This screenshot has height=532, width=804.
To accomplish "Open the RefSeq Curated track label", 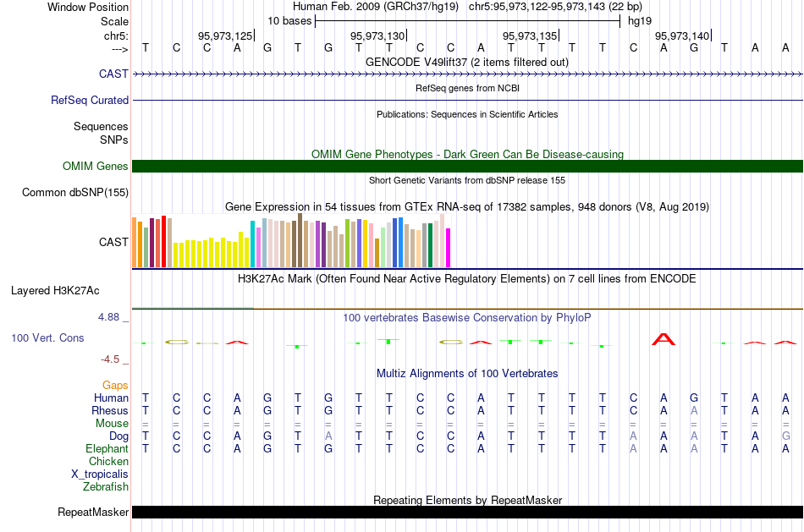I will pyautogui.click(x=90, y=101).
